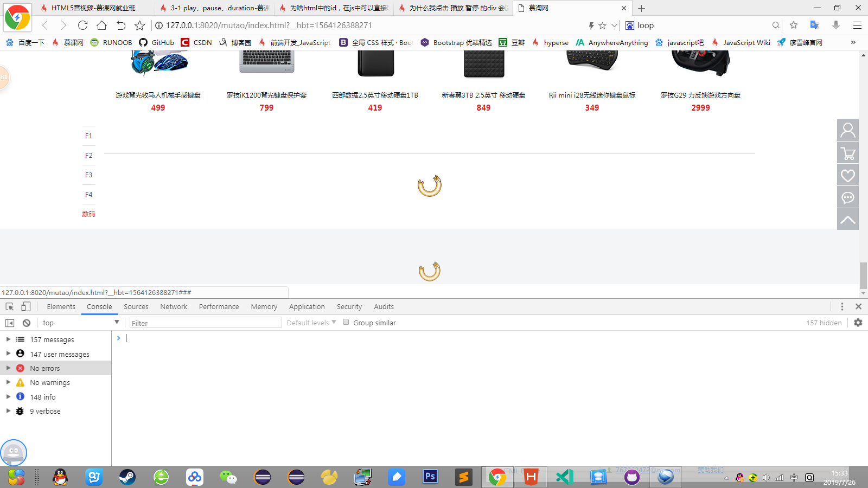The height and width of the screenshot is (488, 868).
Task: Open the chat message sidebar icon
Action: click(x=848, y=197)
